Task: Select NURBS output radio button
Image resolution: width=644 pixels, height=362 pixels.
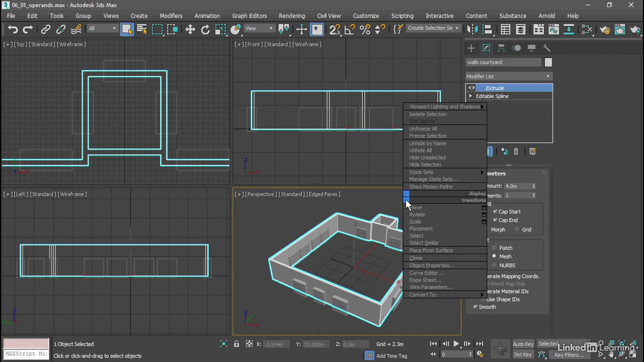Action: point(495,265)
